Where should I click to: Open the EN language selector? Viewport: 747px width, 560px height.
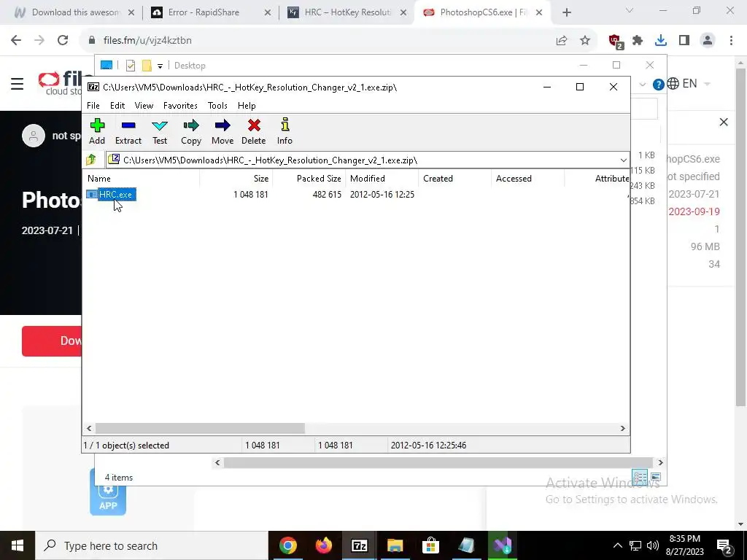689,84
